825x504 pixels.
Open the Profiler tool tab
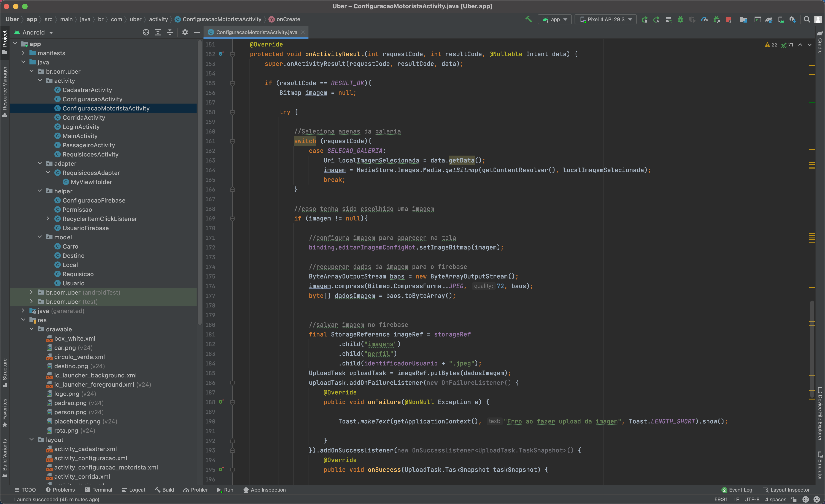(x=195, y=490)
